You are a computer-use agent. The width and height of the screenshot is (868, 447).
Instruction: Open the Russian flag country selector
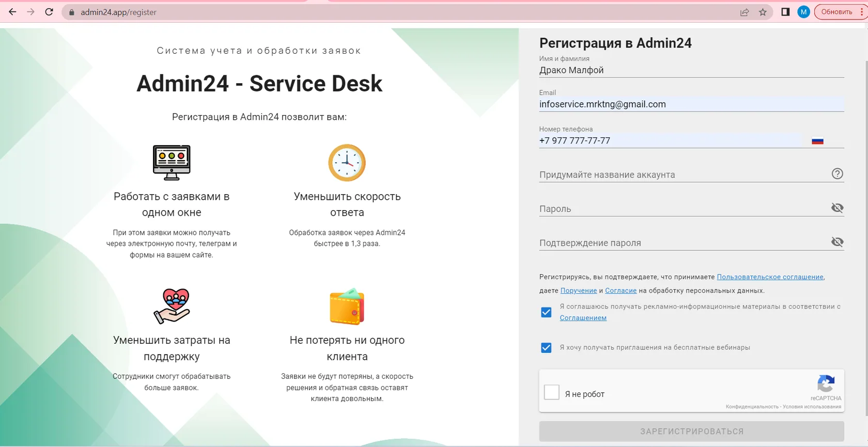click(x=817, y=140)
